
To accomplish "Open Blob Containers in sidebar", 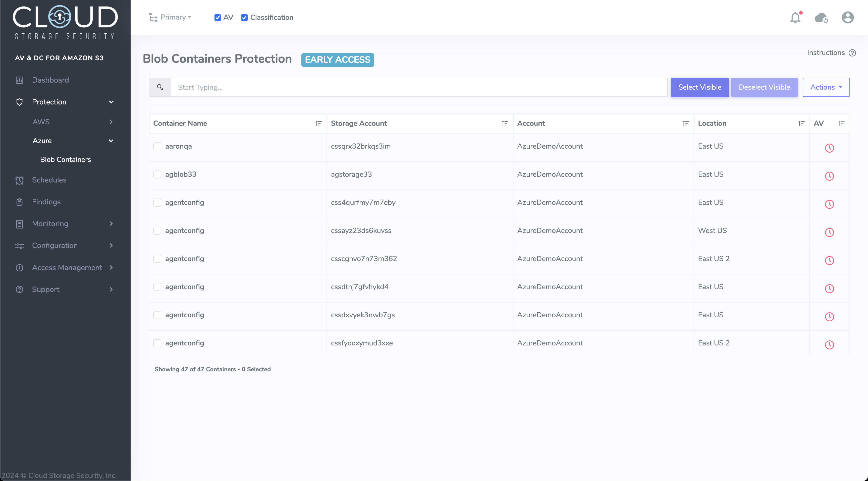I will tap(65, 160).
